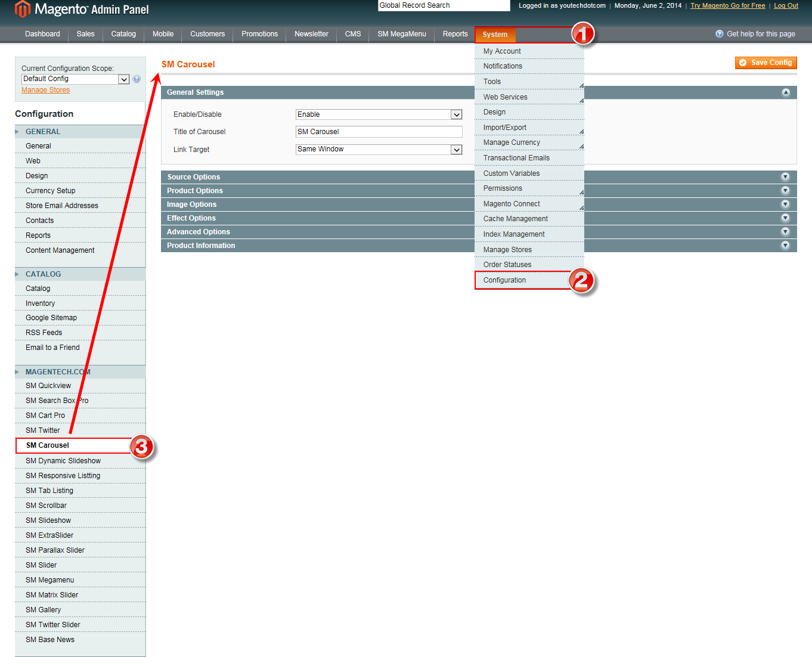Open Current Configuration Scope dropdown
The height and width of the screenshot is (657, 812).
pyautogui.click(x=76, y=79)
